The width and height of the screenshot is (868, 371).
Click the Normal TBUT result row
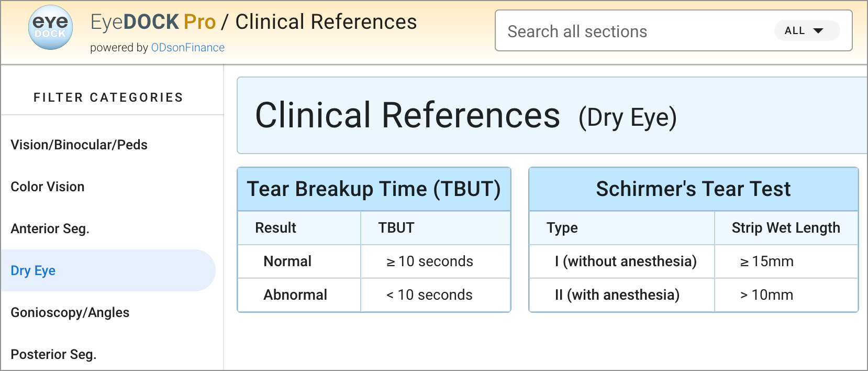point(374,261)
